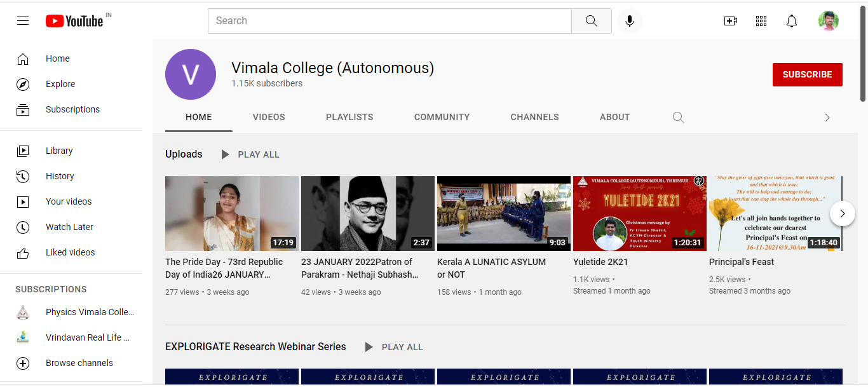Click the EXPLORIGATE play all triangle icon

click(x=369, y=347)
